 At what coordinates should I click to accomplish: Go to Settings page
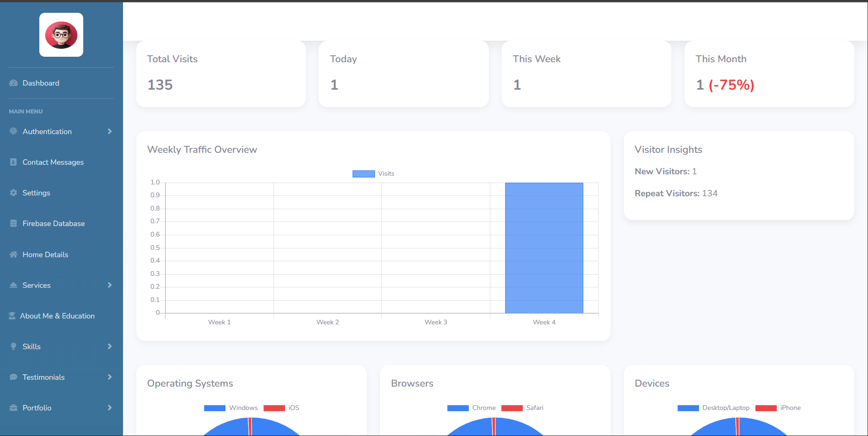pyautogui.click(x=61, y=193)
